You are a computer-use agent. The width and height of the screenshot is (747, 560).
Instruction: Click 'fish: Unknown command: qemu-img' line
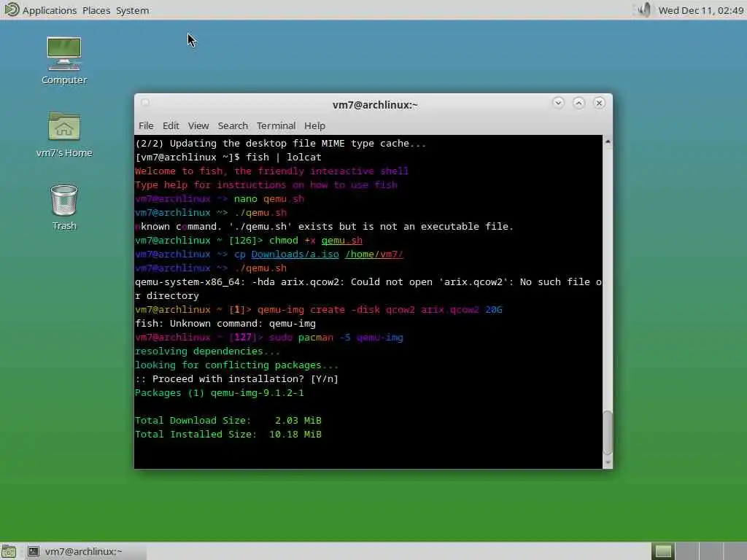[x=225, y=324]
